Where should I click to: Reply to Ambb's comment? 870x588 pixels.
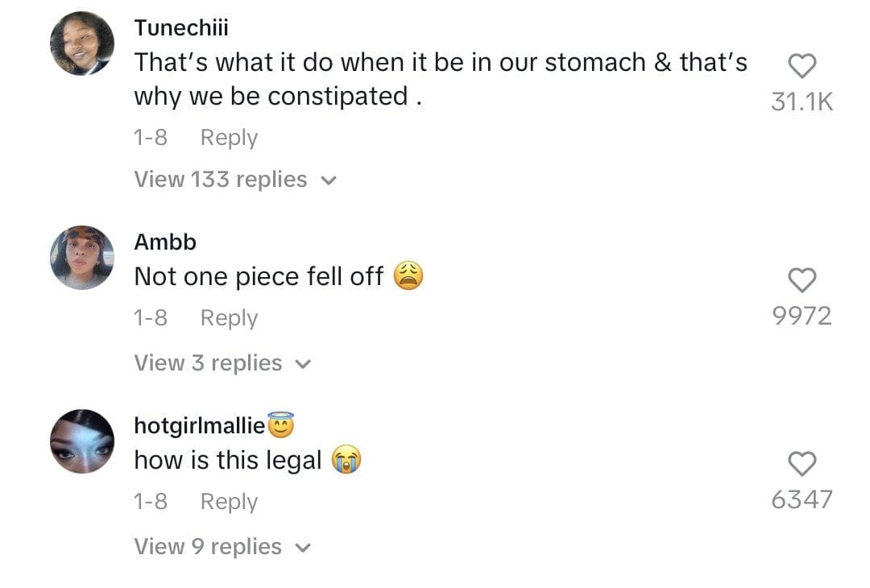(x=229, y=318)
